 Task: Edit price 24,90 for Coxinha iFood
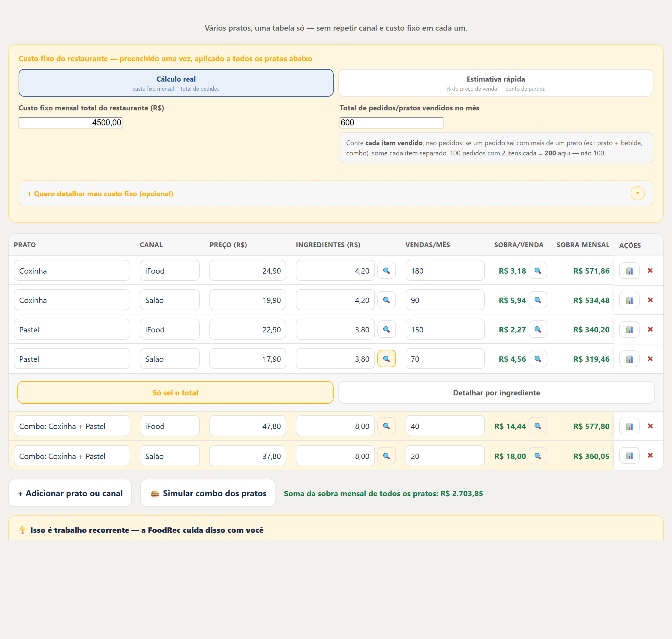(x=247, y=271)
